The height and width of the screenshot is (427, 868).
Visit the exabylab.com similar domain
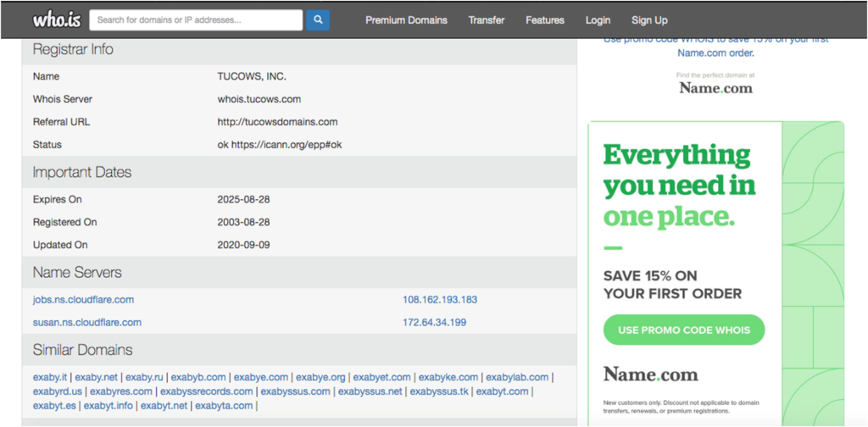coord(517,377)
